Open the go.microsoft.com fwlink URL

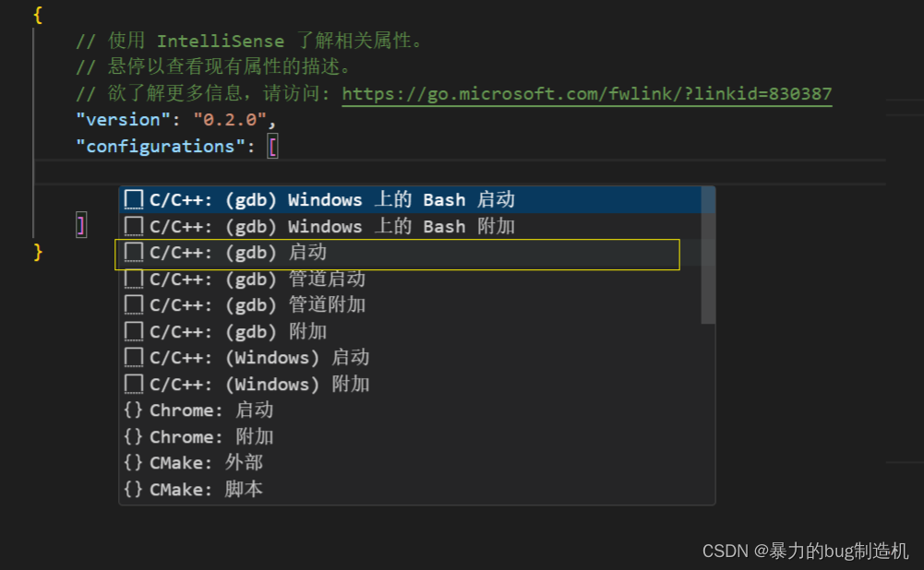click(587, 94)
